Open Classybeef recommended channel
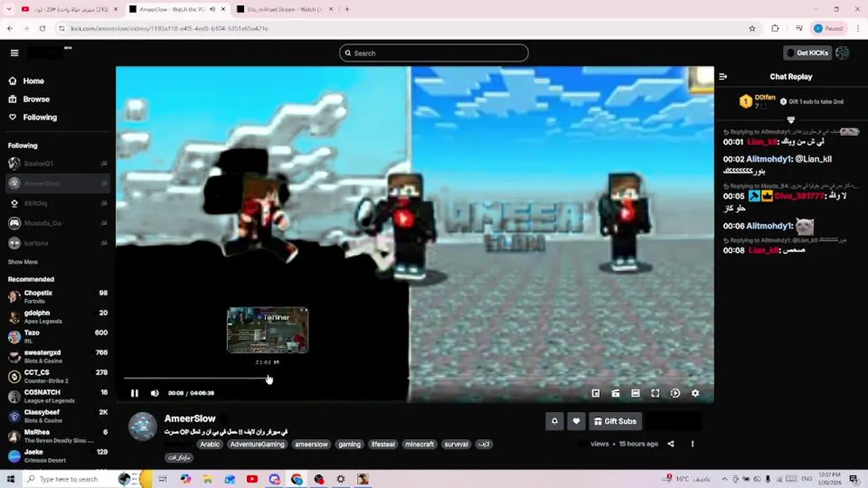 tap(58, 416)
